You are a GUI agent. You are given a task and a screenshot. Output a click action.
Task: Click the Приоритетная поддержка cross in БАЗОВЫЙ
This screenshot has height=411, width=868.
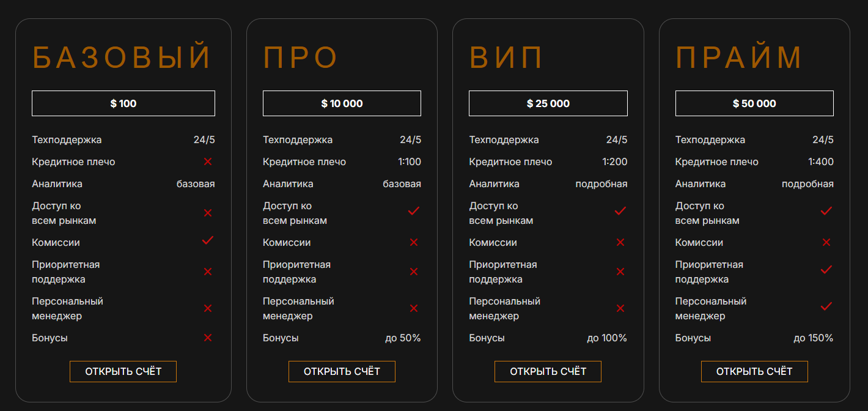[208, 272]
